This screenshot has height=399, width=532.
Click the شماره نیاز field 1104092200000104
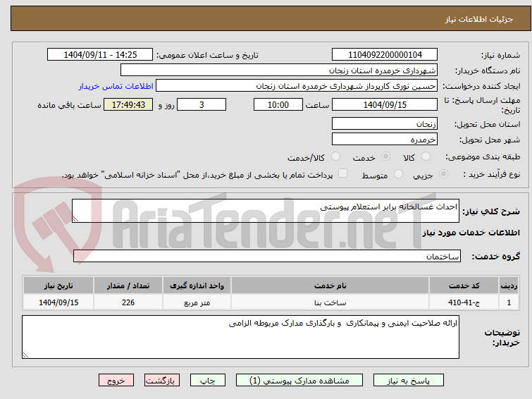(385, 55)
